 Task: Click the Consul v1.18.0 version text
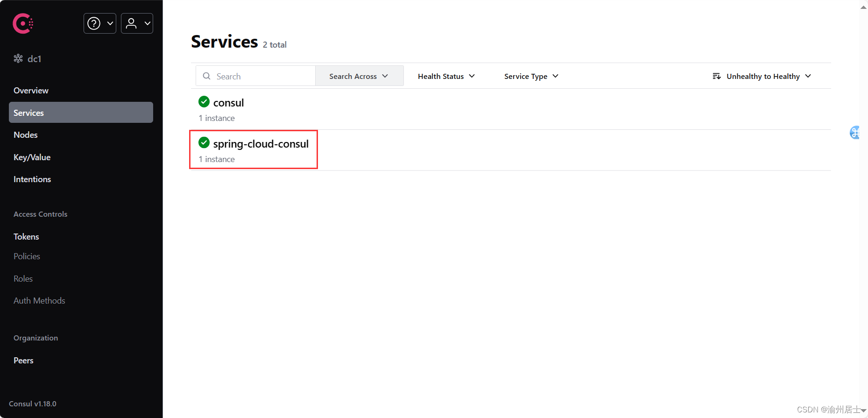tap(33, 404)
